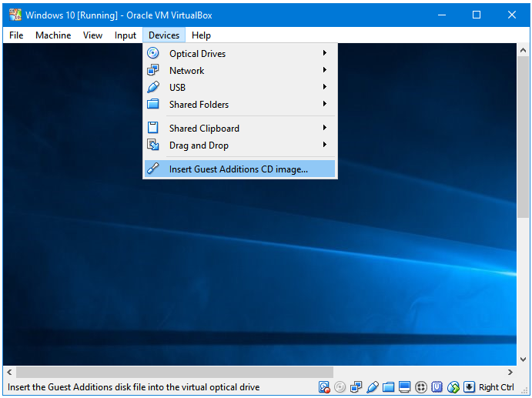This screenshot has width=532, height=398.
Task: Select Network in the Devices menu
Action: [240, 71]
